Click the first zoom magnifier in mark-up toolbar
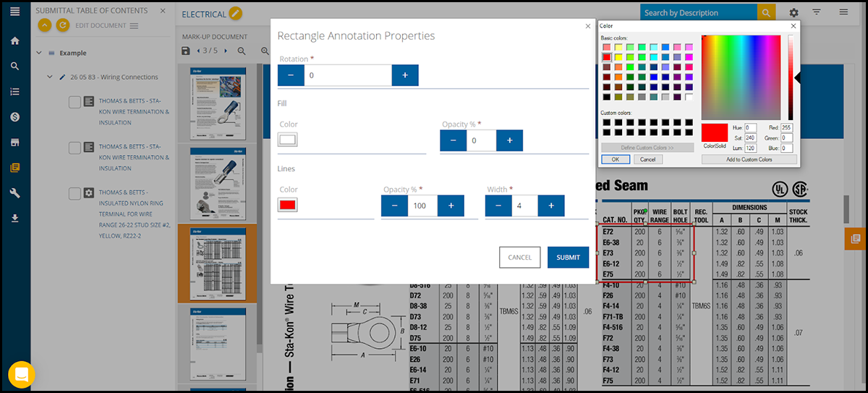Viewport: 868px width, 393px height. click(242, 51)
